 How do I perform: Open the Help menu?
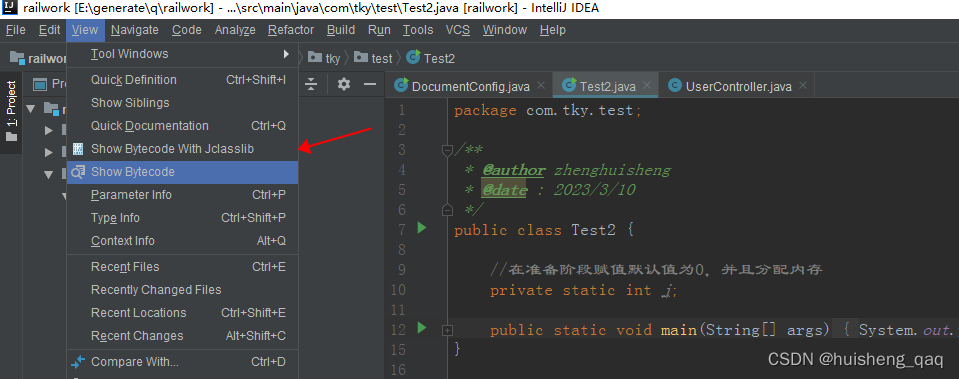pyautogui.click(x=553, y=30)
